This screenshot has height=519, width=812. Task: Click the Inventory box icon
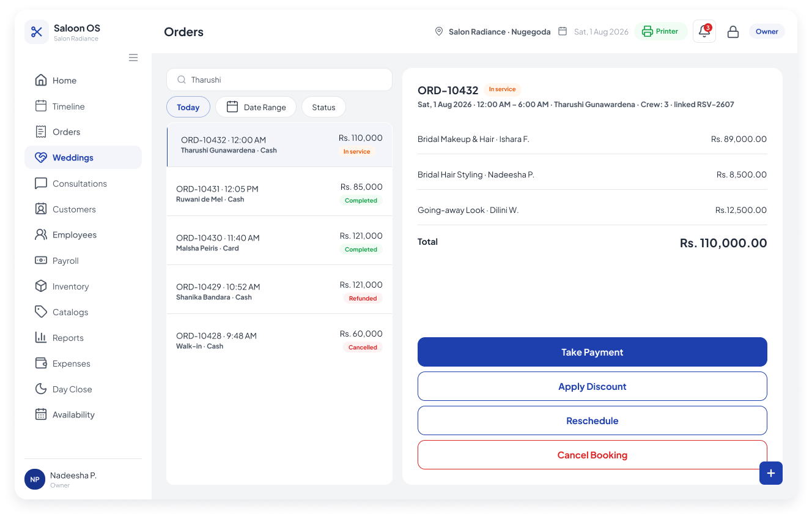pos(41,286)
